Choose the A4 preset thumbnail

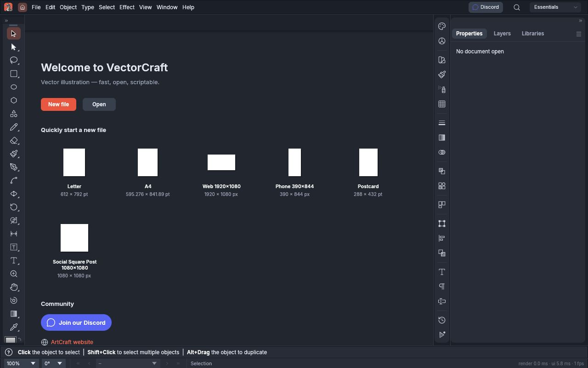click(148, 162)
